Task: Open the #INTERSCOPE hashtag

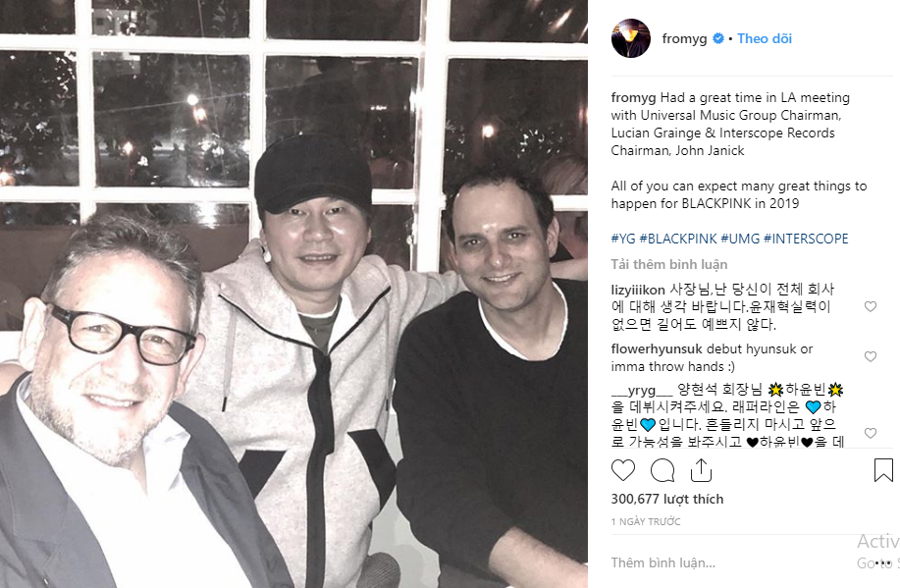Action: (x=806, y=239)
